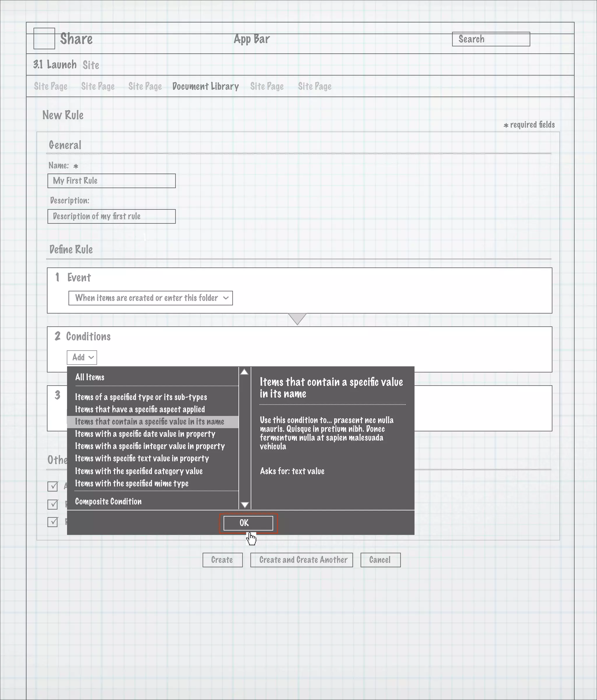Click the list scroll up arrow
The image size is (597, 700).
[x=245, y=372]
